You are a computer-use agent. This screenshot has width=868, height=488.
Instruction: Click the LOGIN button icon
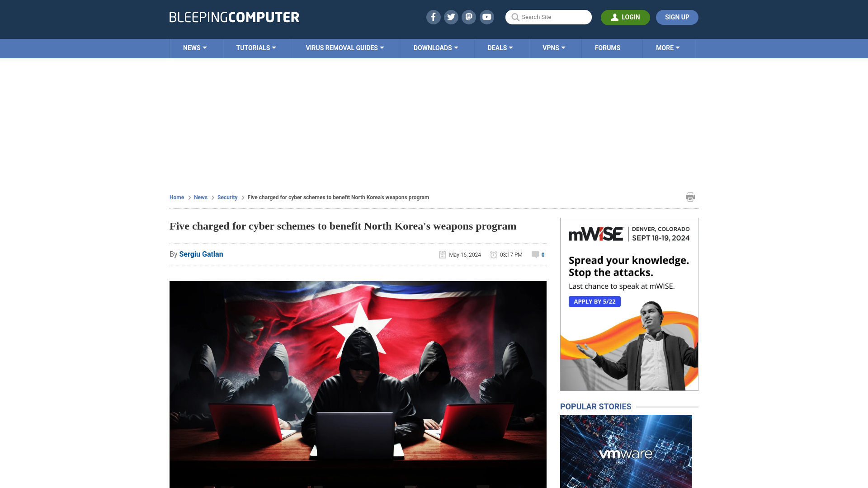(615, 17)
